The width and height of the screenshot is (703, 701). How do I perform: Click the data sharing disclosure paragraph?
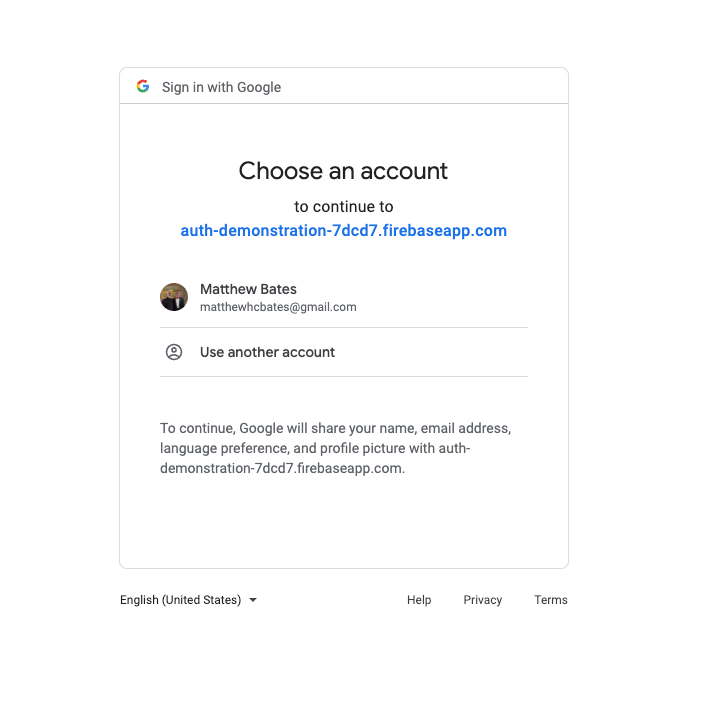[336, 448]
